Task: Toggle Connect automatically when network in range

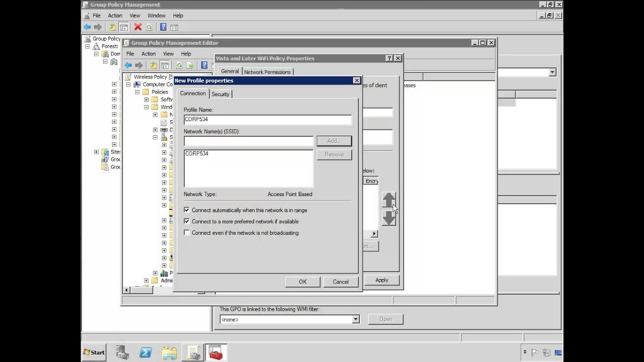Action: [187, 210]
